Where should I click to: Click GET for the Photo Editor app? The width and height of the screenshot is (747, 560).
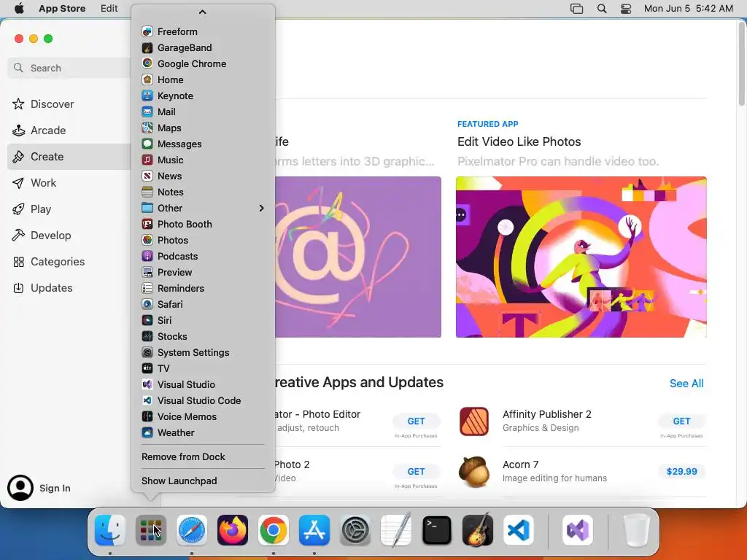[416, 421]
